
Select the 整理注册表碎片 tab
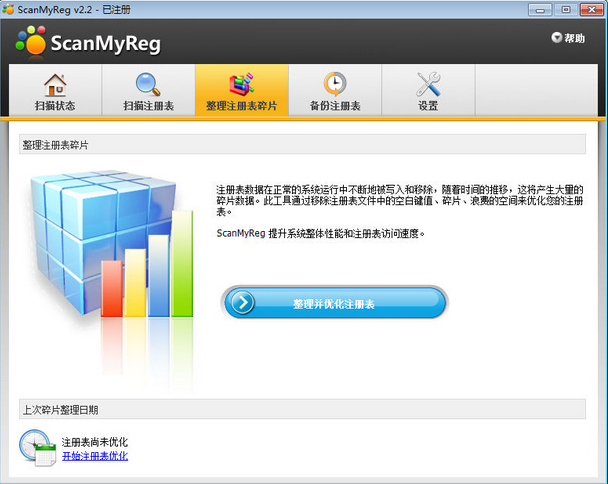(x=242, y=90)
